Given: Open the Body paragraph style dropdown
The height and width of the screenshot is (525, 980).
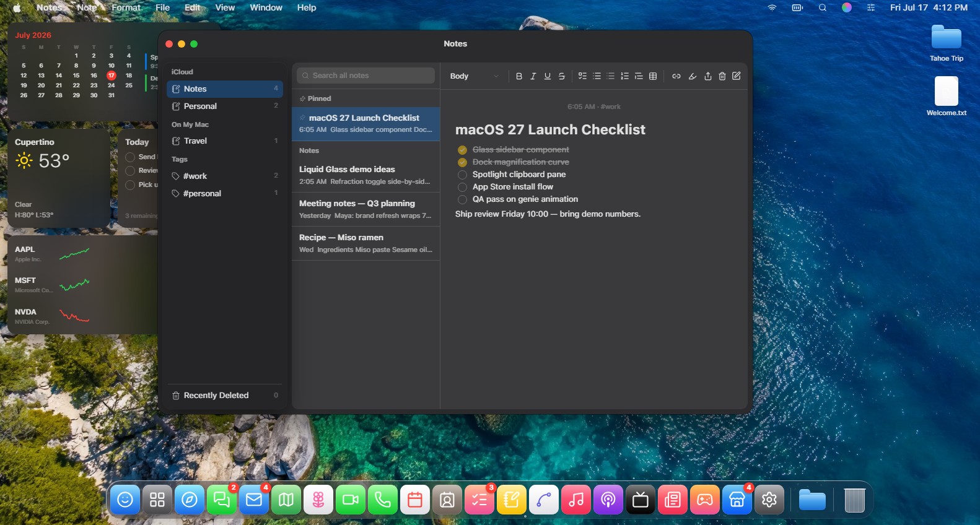Looking at the screenshot, I should click(x=475, y=76).
